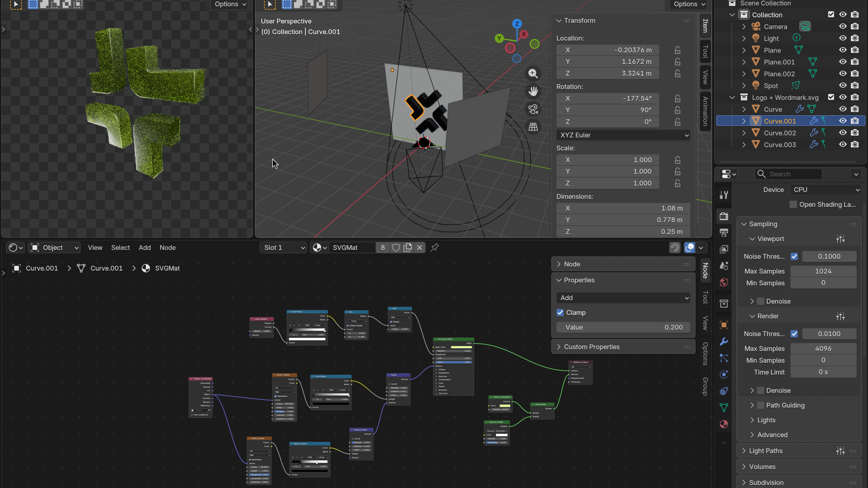Open the XYZ Euler rotation mode dropdown
868x488 pixels.
point(623,135)
